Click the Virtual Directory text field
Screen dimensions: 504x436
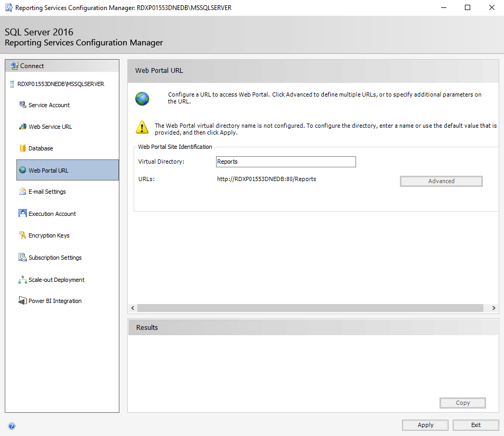pos(286,162)
